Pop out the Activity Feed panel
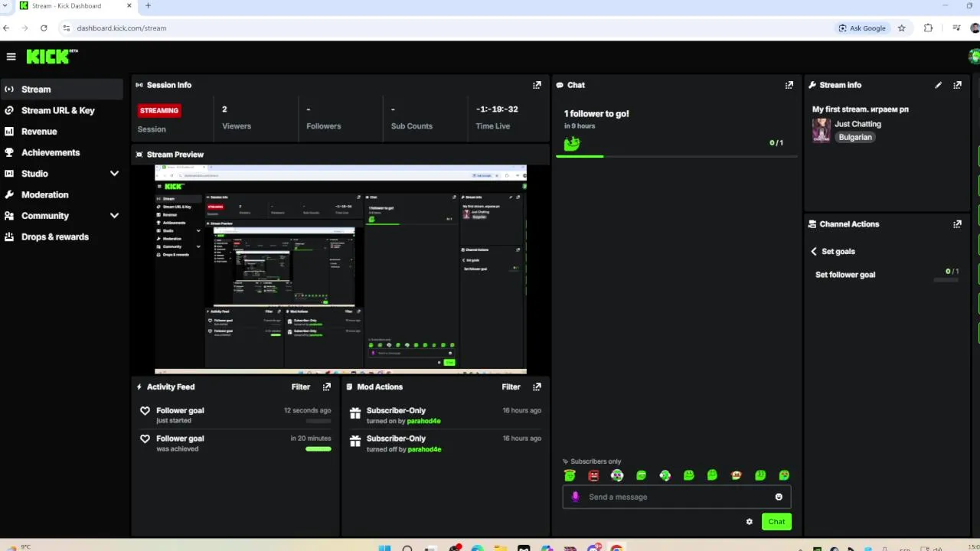The height and width of the screenshot is (551, 980). point(327,386)
